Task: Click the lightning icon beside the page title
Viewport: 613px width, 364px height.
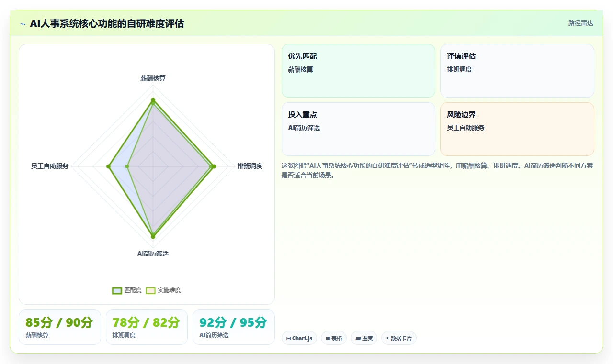Action: (x=23, y=24)
